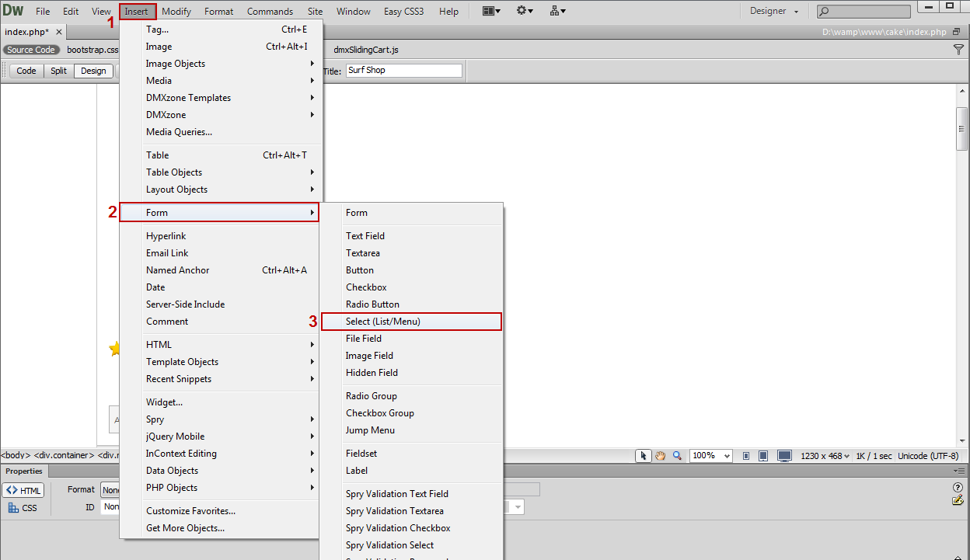The width and height of the screenshot is (970, 560).
Task: Choose Checkbox from Form submenu
Action: point(412,287)
